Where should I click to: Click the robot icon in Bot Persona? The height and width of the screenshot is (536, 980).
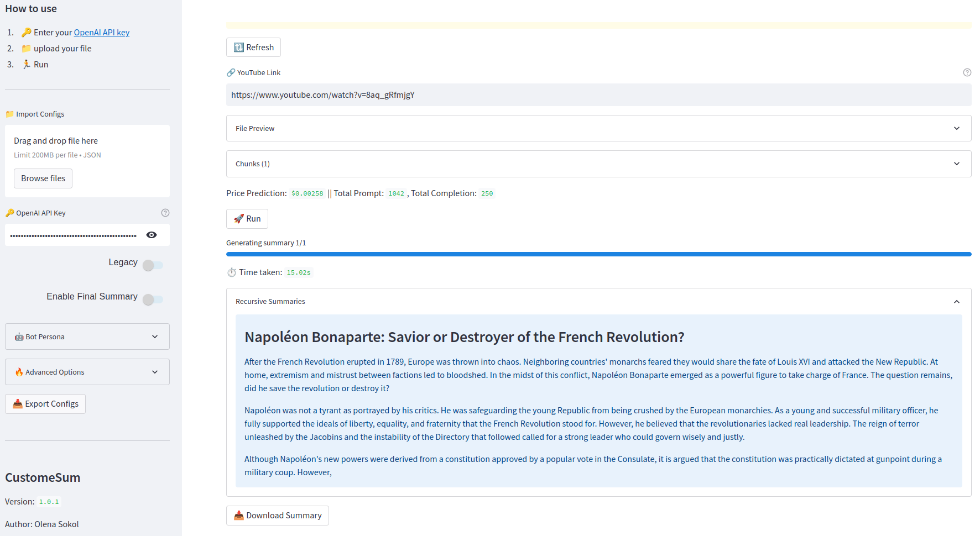19,337
